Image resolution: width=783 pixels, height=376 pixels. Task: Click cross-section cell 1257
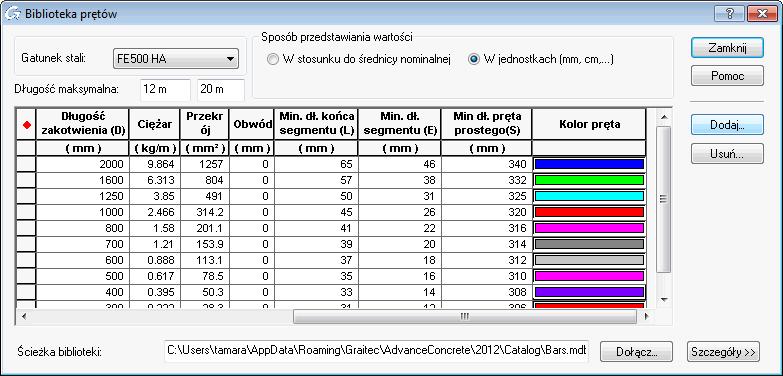click(x=205, y=164)
